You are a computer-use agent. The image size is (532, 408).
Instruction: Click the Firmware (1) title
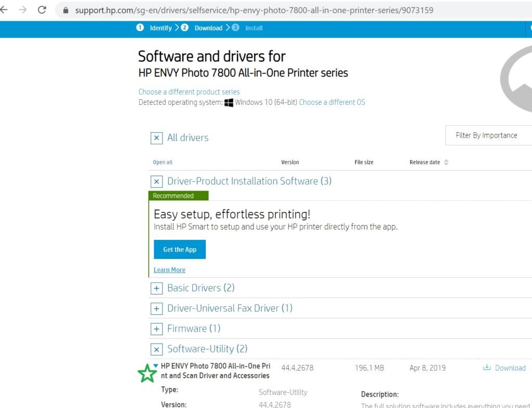tap(194, 329)
